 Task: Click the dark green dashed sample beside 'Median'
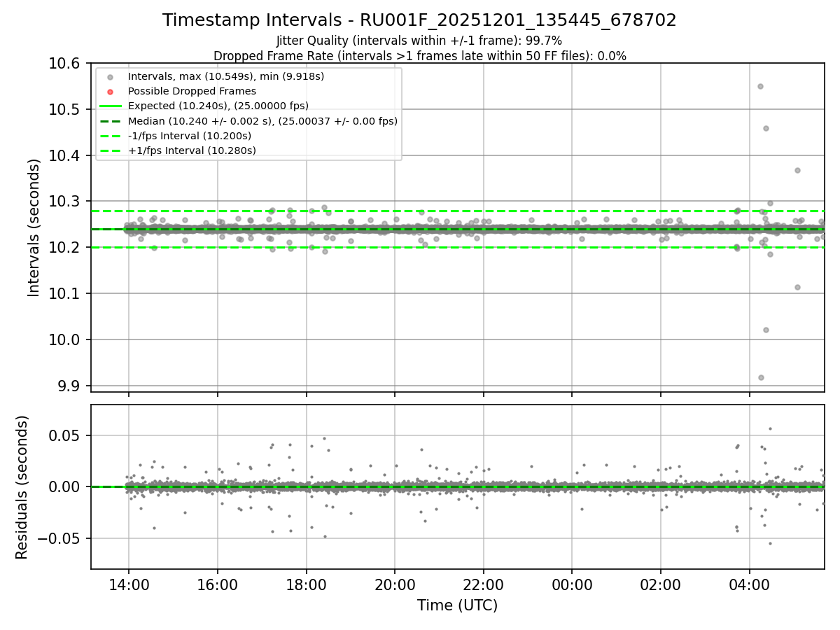[x=111, y=121]
